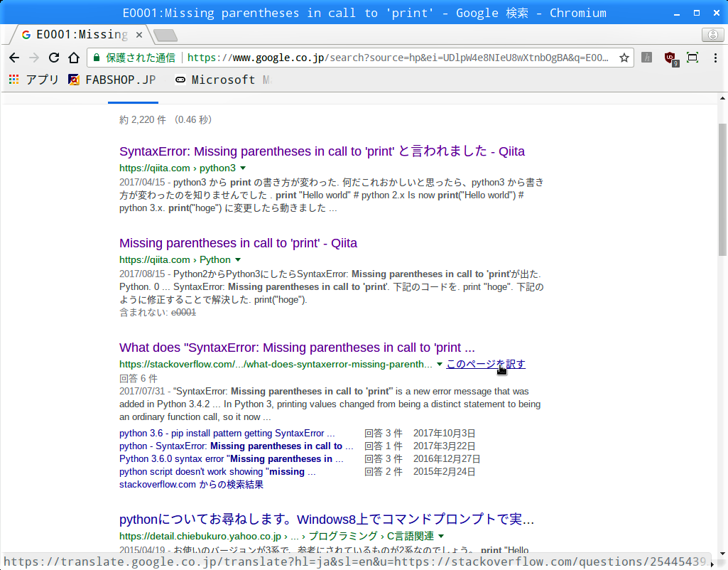Click the vertical scrollbar thumb
Screen dimensions: 728x570
[x=722, y=190]
